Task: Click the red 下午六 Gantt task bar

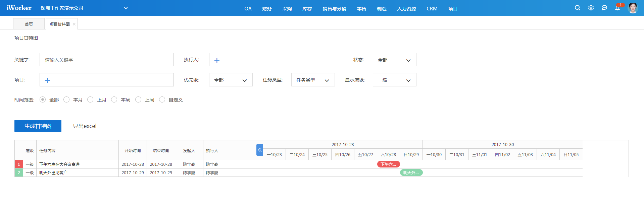Action: tap(388, 164)
